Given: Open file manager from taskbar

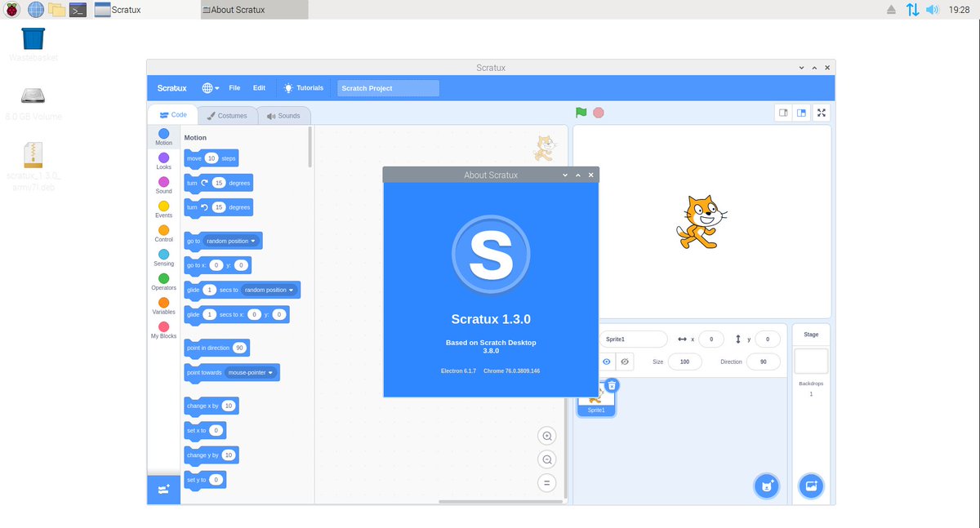Looking at the screenshot, I should 56,10.
